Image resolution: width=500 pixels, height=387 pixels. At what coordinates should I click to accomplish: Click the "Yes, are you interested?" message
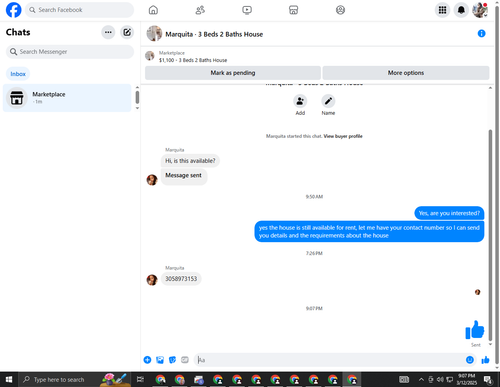pyautogui.click(x=449, y=213)
